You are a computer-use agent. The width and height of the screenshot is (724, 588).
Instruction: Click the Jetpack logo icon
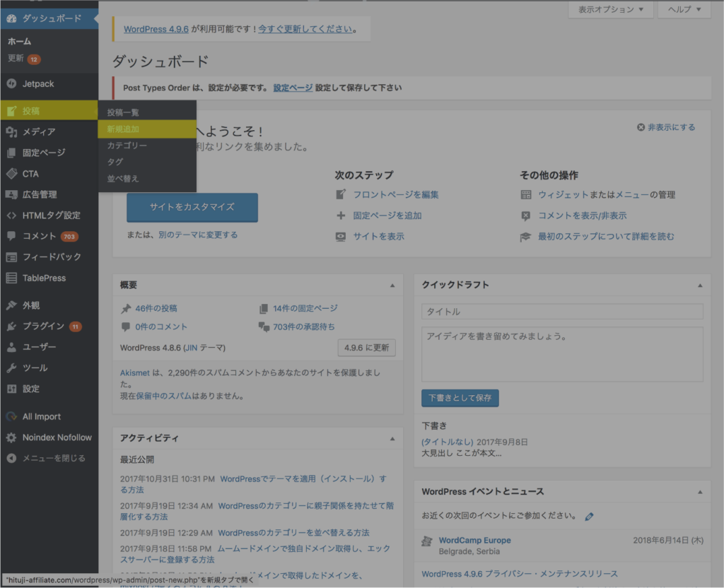(x=11, y=83)
